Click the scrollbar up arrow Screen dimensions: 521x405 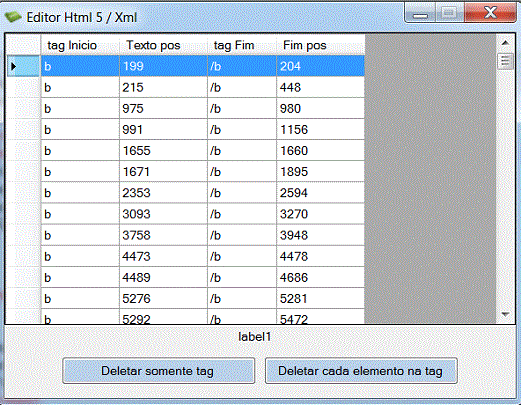505,43
